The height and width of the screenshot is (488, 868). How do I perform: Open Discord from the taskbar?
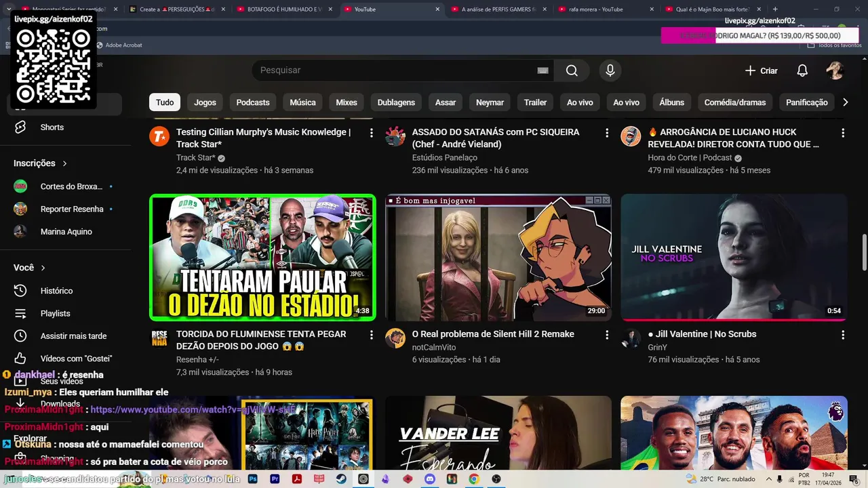[429, 479]
